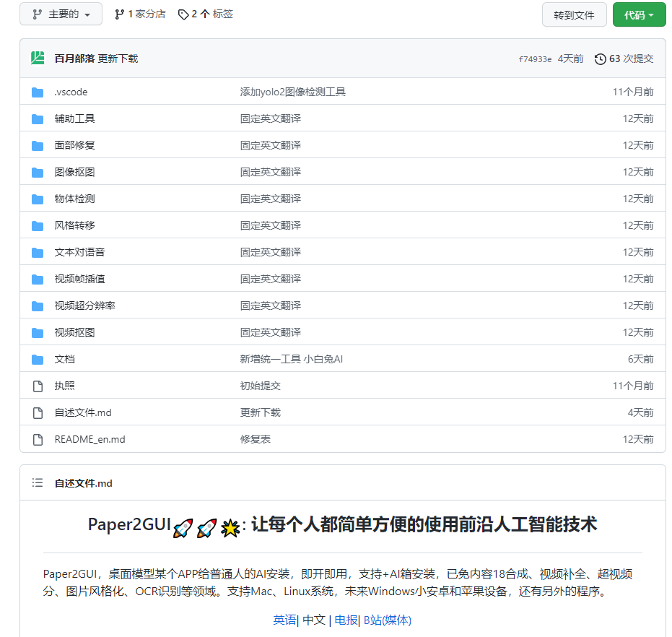
Task: Click the 转到文件 button
Action: pos(574,14)
